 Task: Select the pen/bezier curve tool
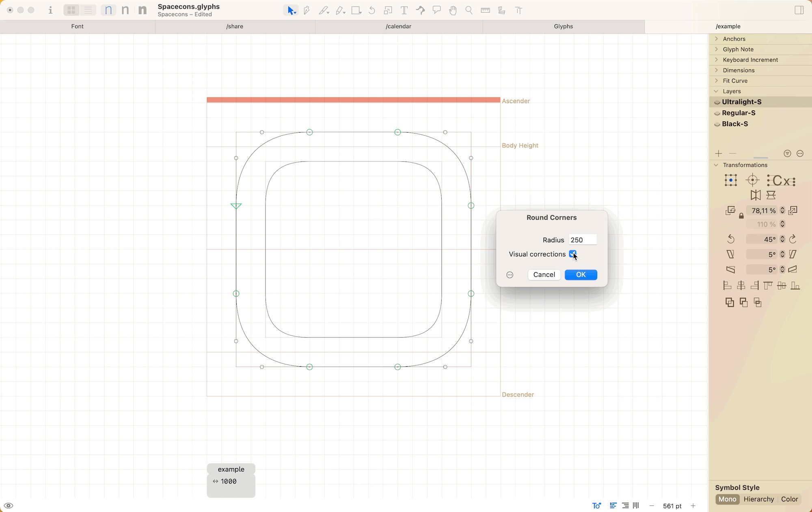point(306,10)
